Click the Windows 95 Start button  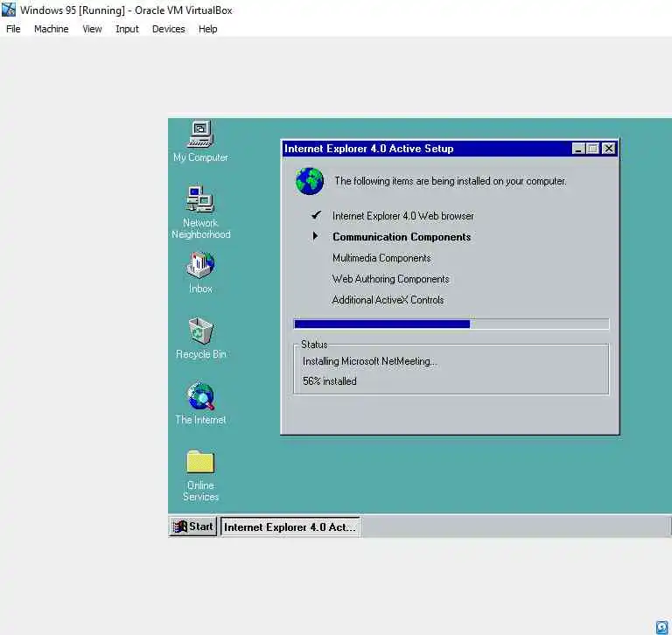tap(193, 527)
